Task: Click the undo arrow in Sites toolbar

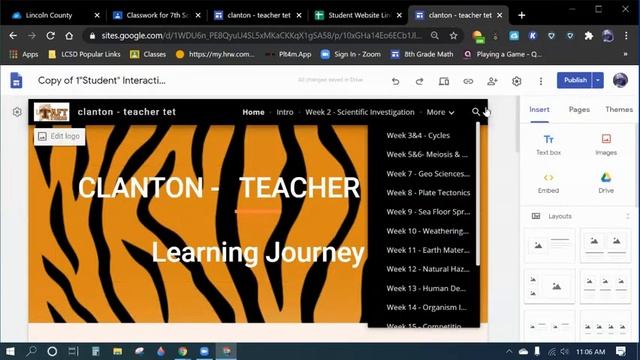Action: point(395,81)
